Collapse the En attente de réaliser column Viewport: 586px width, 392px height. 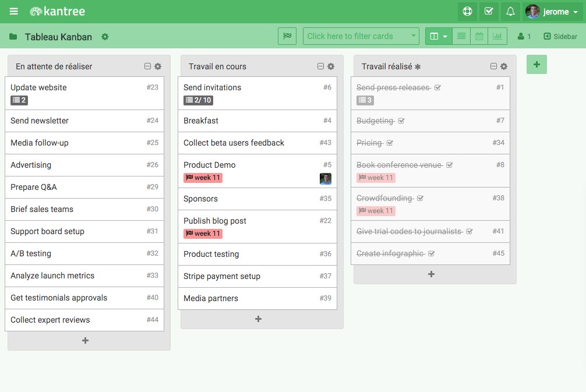tap(147, 66)
